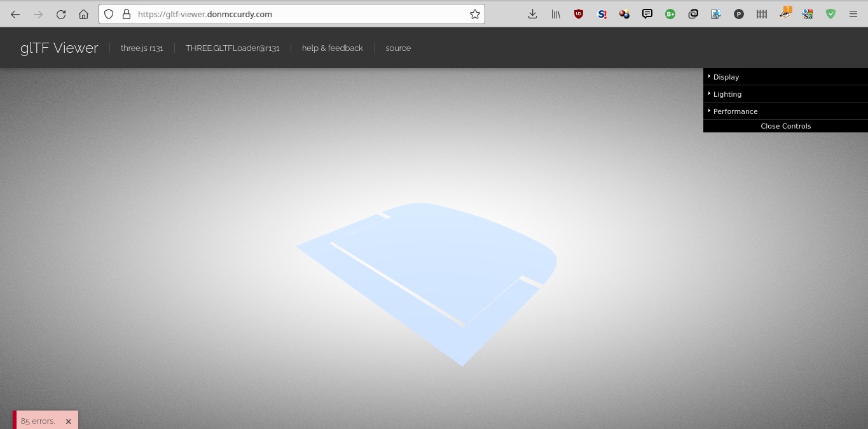The height and width of the screenshot is (429, 868).
Task: Click the gLTF Viewer title
Action: pos(59,47)
